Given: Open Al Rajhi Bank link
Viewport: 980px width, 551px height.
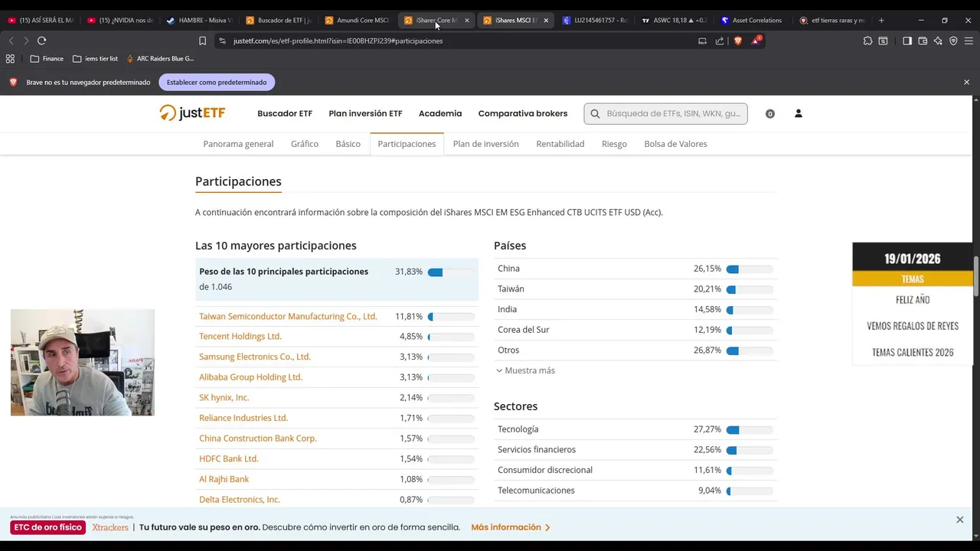Looking at the screenshot, I should pyautogui.click(x=224, y=479).
